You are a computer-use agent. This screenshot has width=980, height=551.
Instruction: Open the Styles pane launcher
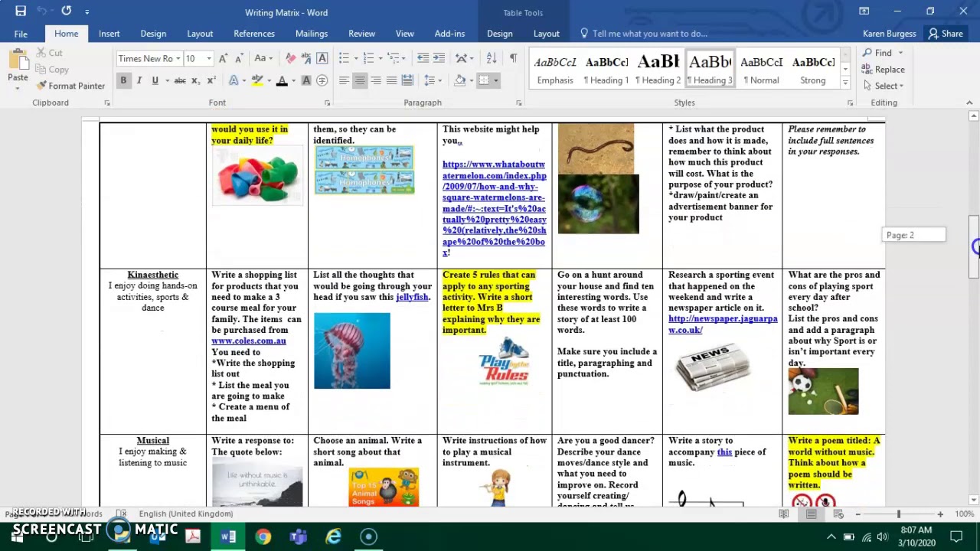pyautogui.click(x=850, y=103)
